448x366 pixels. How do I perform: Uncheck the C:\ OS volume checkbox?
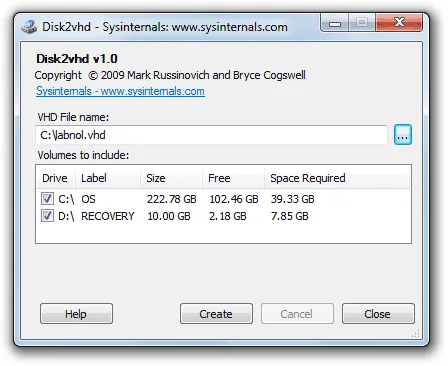point(47,199)
